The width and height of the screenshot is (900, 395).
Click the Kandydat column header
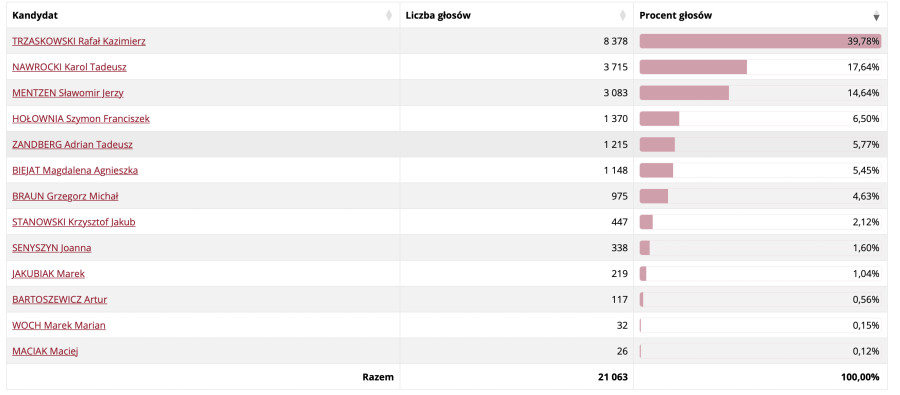coord(203,16)
